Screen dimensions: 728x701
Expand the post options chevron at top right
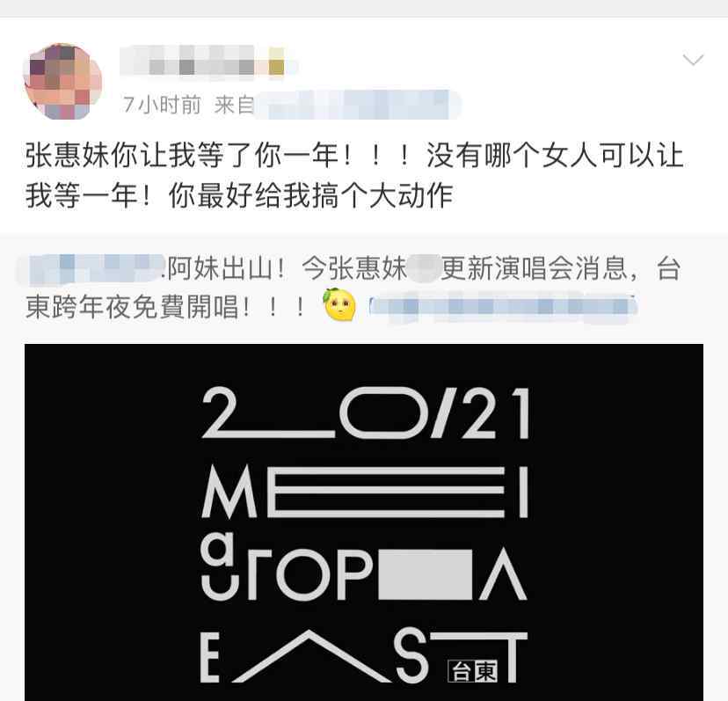(x=693, y=60)
